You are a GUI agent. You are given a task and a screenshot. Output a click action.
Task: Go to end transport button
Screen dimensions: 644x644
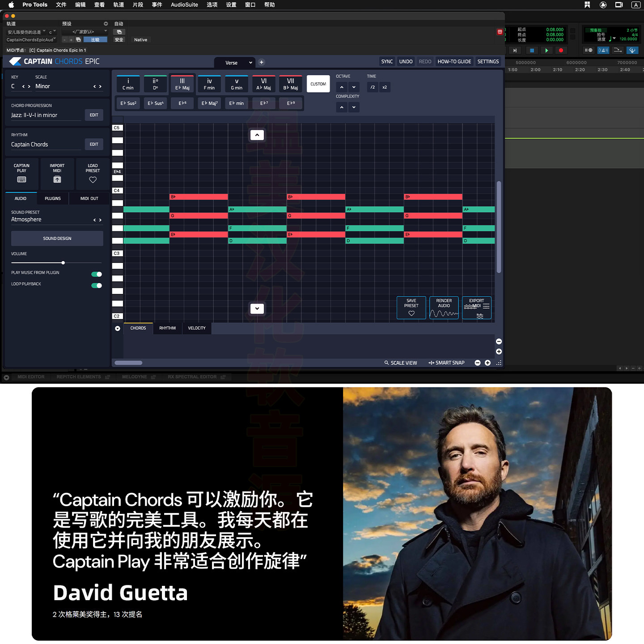[515, 51]
